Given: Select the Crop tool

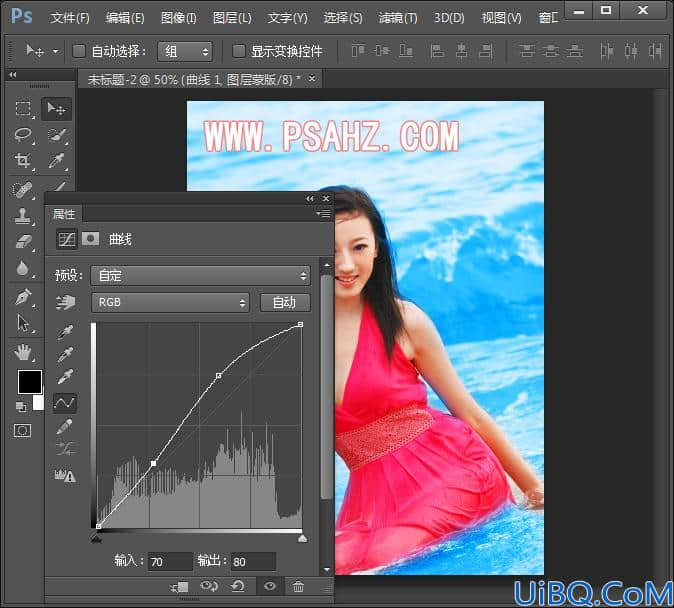Looking at the screenshot, I should (23, 161).
